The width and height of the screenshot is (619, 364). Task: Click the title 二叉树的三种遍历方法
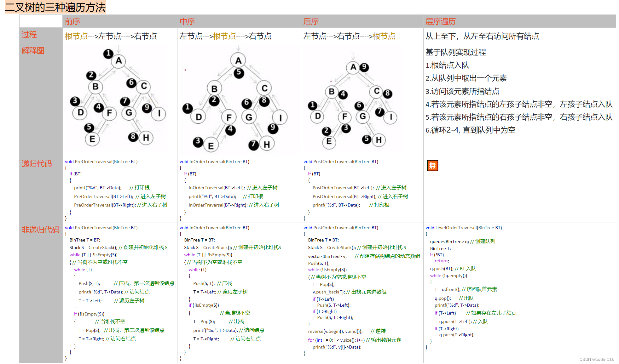[55, 7]
